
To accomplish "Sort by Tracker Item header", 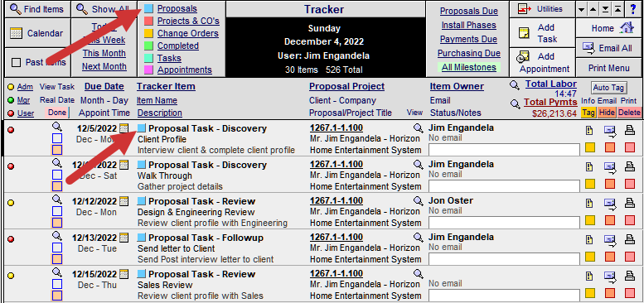I will pos(166,87).
